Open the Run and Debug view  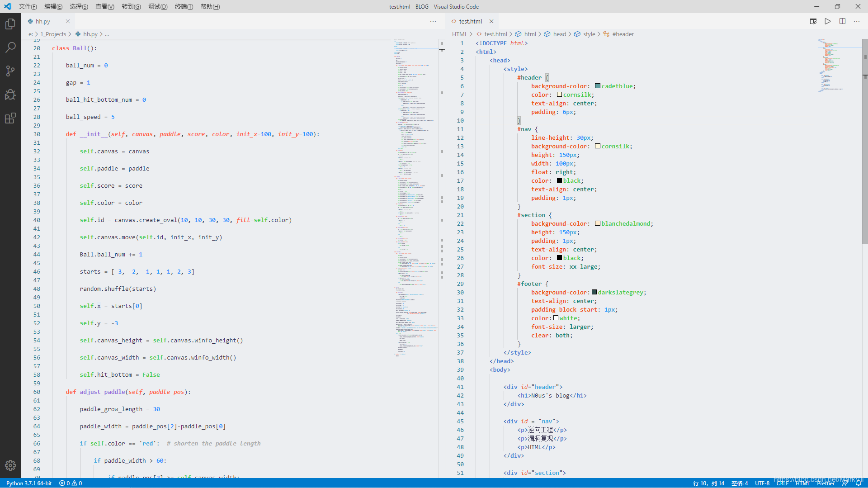[x=10, y=94]
